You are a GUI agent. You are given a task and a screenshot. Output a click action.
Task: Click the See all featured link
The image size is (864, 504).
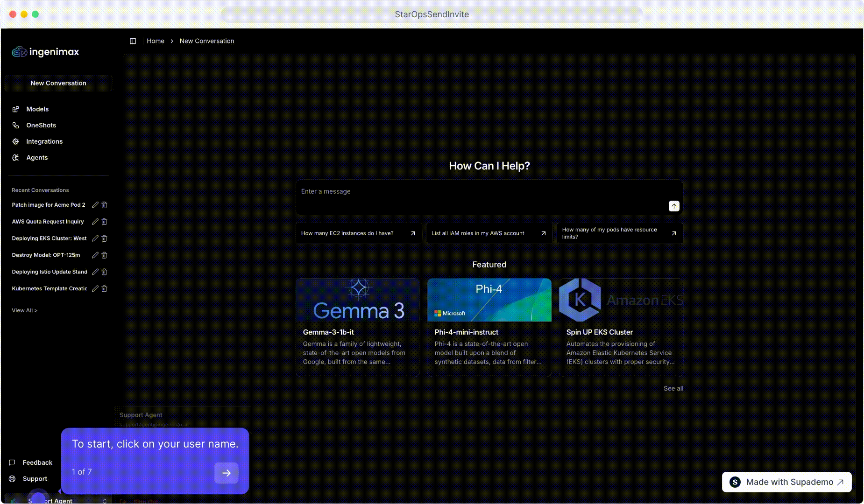pyautogui.click(x=673, y=388)
